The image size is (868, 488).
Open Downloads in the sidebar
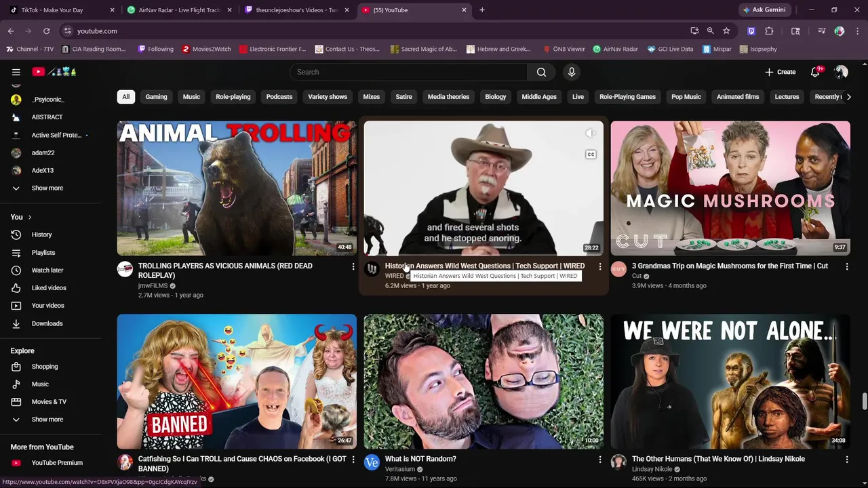(51, 323)
